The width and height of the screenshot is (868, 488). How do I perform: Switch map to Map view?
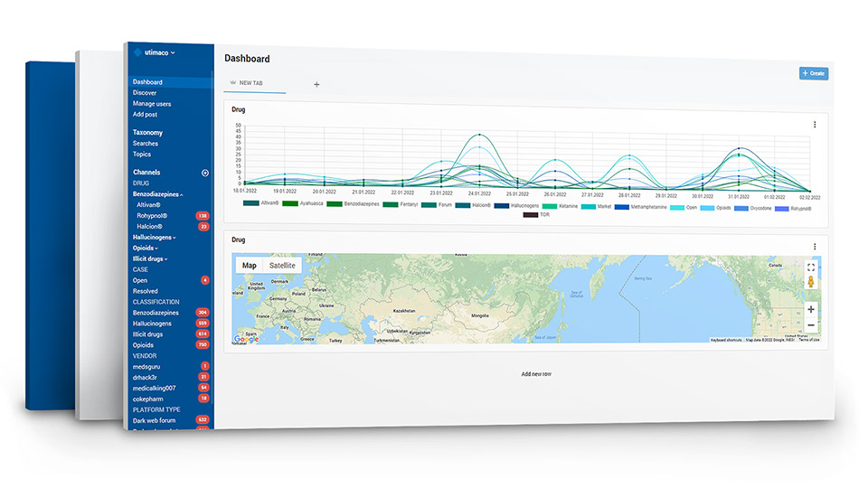(x=250, y=266)
